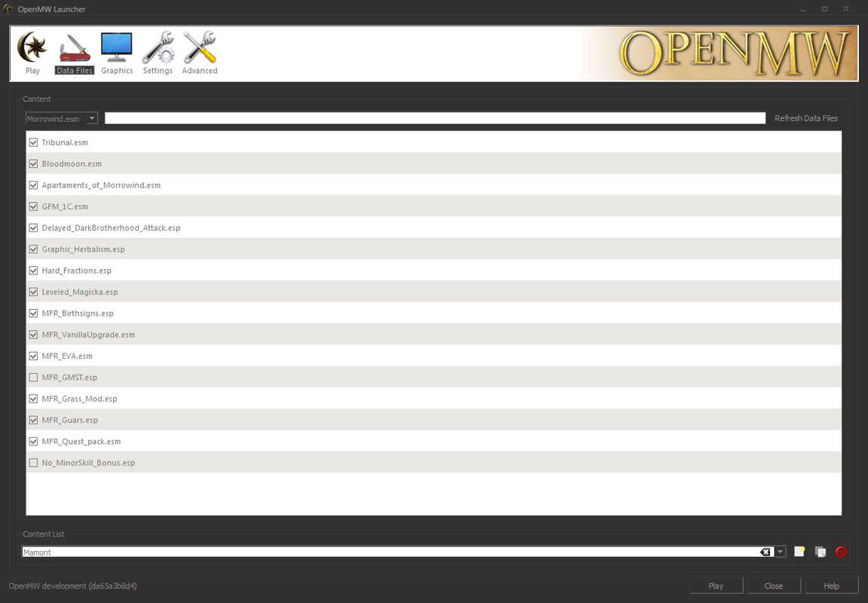Clear the Mamont profile name field

click(765, 552)
